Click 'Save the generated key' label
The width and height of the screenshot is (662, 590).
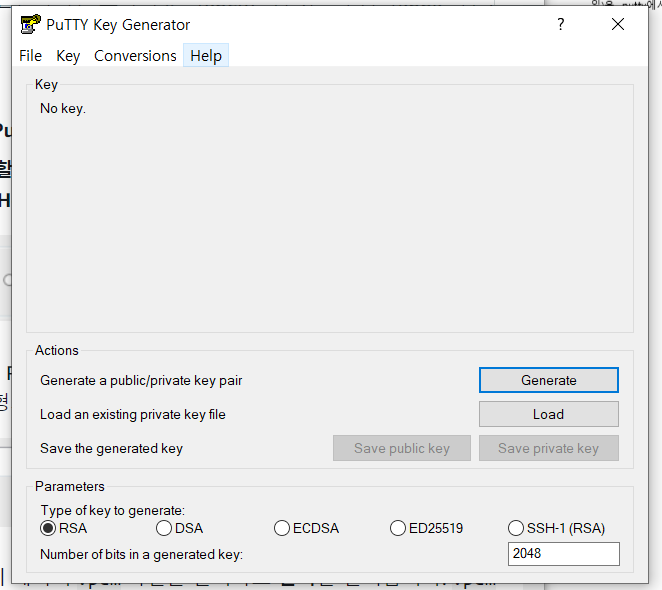[111, 448]
